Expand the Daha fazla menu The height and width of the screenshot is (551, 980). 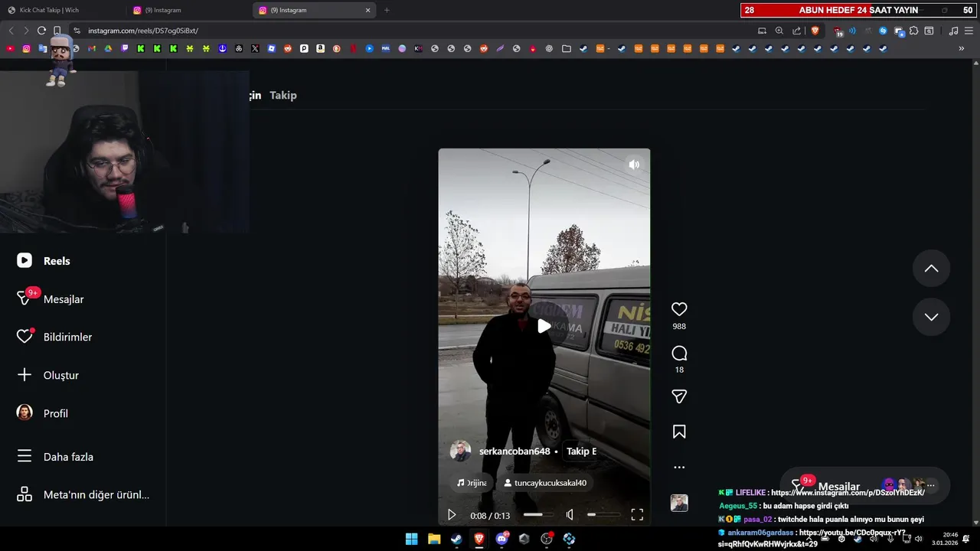[x=55, y=457]
